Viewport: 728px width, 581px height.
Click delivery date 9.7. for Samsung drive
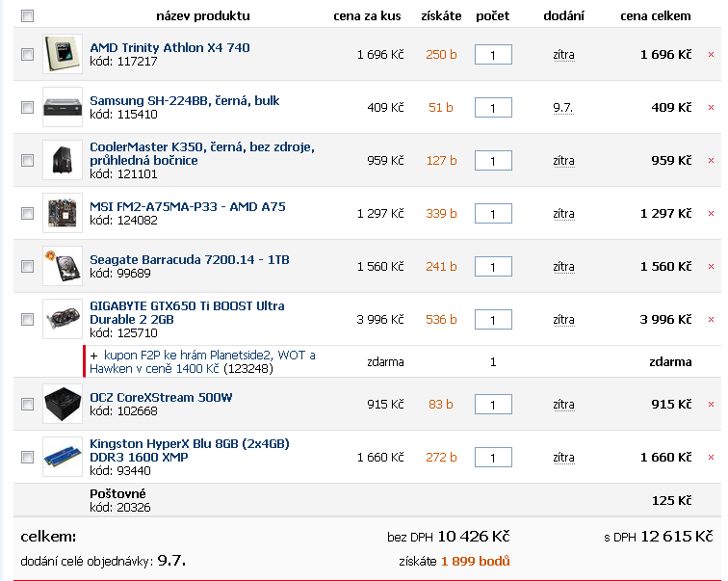click(563, 108)
